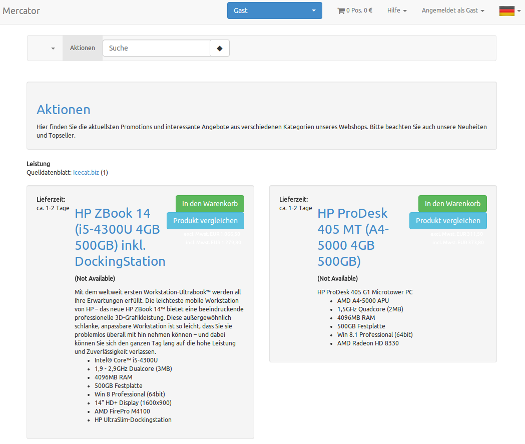Click the 'Leistung' filter label

(39, 164)
